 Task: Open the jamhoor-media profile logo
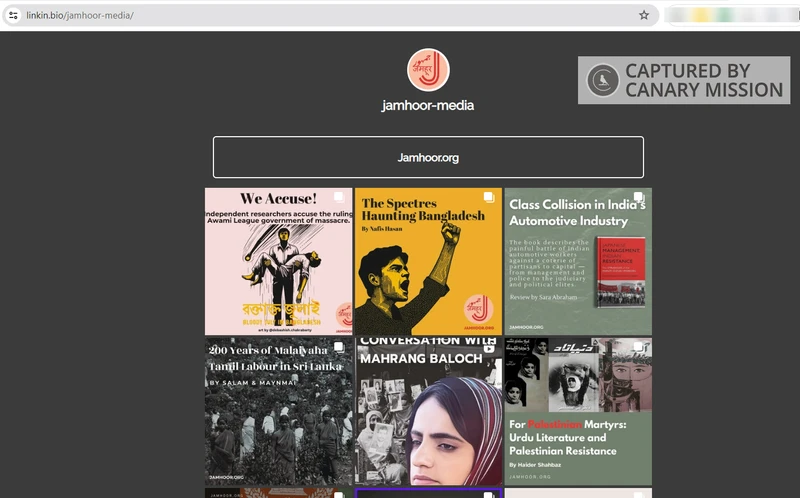(x=428, y=70)
